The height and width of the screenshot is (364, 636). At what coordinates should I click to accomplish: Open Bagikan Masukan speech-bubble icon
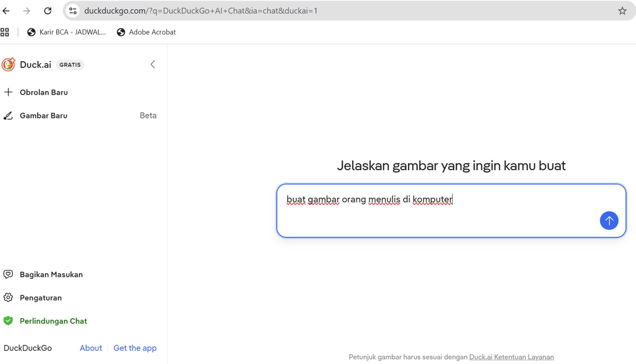tap(8, 274)
